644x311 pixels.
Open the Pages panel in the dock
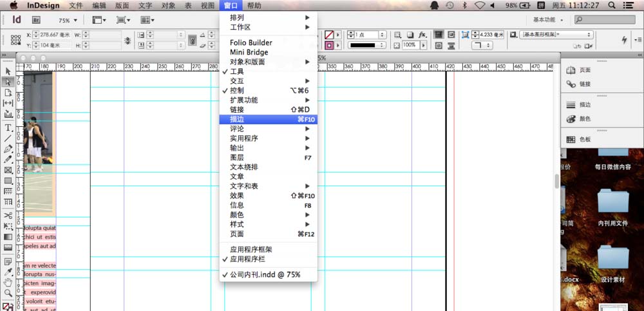point(584,70)
